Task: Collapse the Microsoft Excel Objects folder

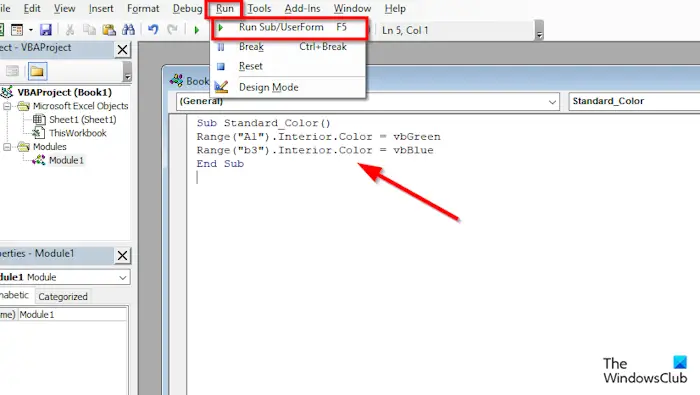Action: pyautogui.click(x=7, y=106)
